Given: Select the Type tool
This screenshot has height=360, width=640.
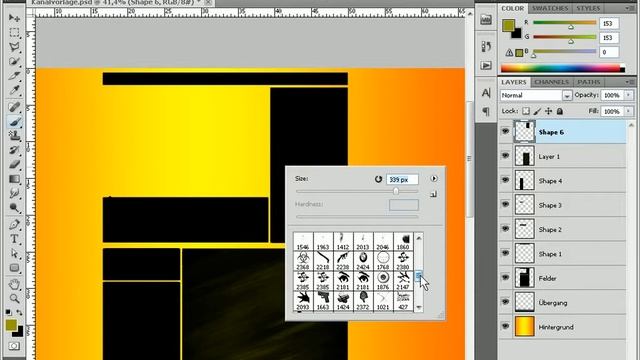Looking at the screenshot, I should click(x=14, y=239).
